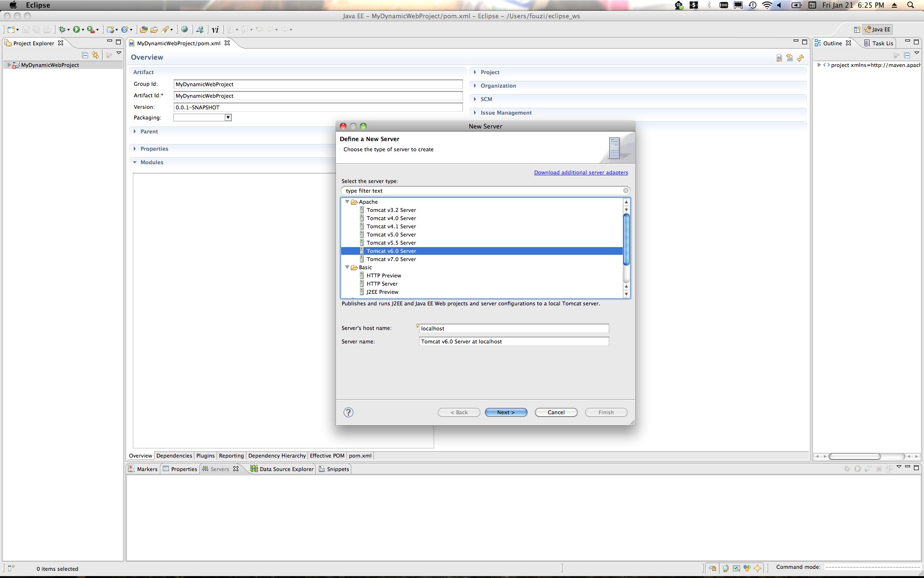This screenshot has height=578, width=924.
Task: Expand the Parent section
Action: [135, 131]
